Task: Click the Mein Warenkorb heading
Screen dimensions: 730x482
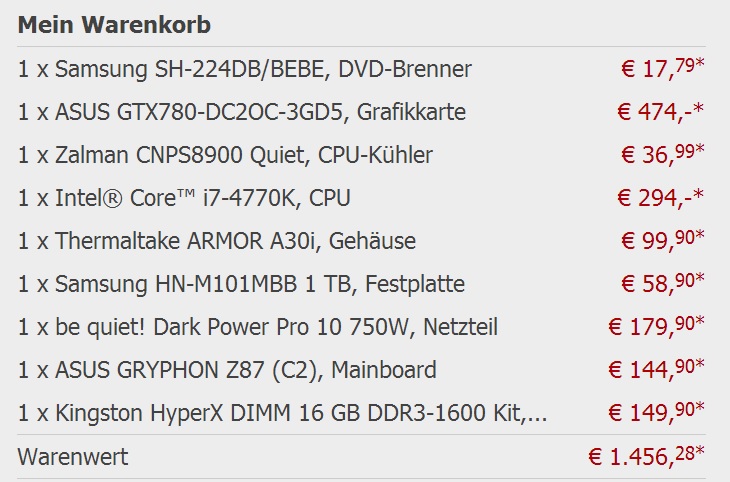Action: coord(114,25)
